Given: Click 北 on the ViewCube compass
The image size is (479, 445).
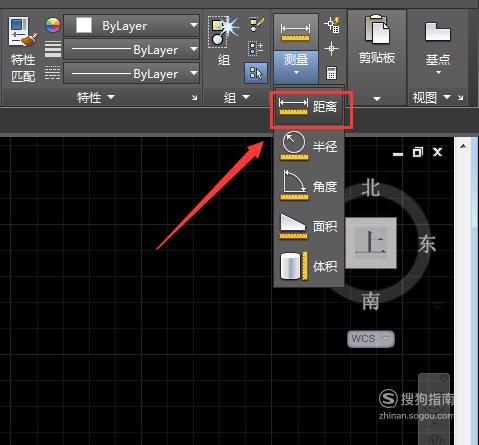Looking at the screenshot, I should 371,187.
